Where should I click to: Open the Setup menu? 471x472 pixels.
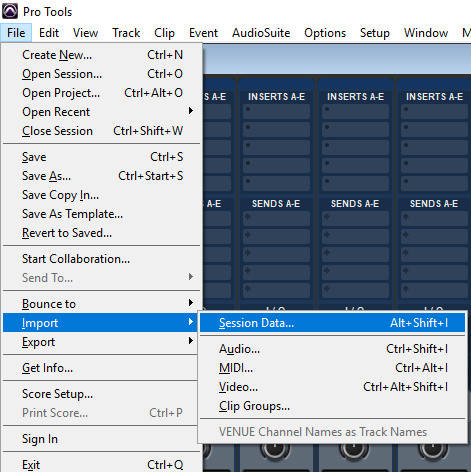[x=375, y=33]
